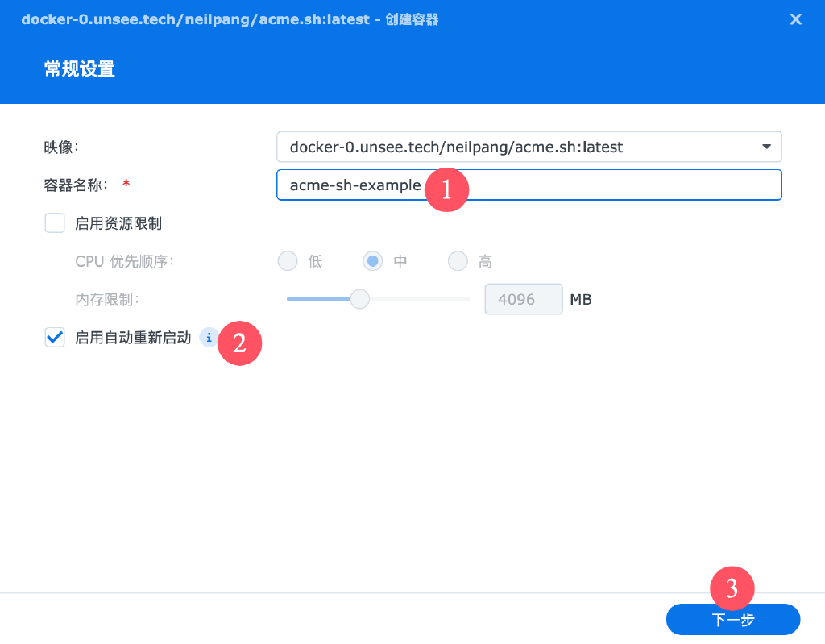This screenshot has height=644, width=825.
Task: Enable the 启用资源限制 checkbox
Action: pyautogui.click(x=54, y=222)
